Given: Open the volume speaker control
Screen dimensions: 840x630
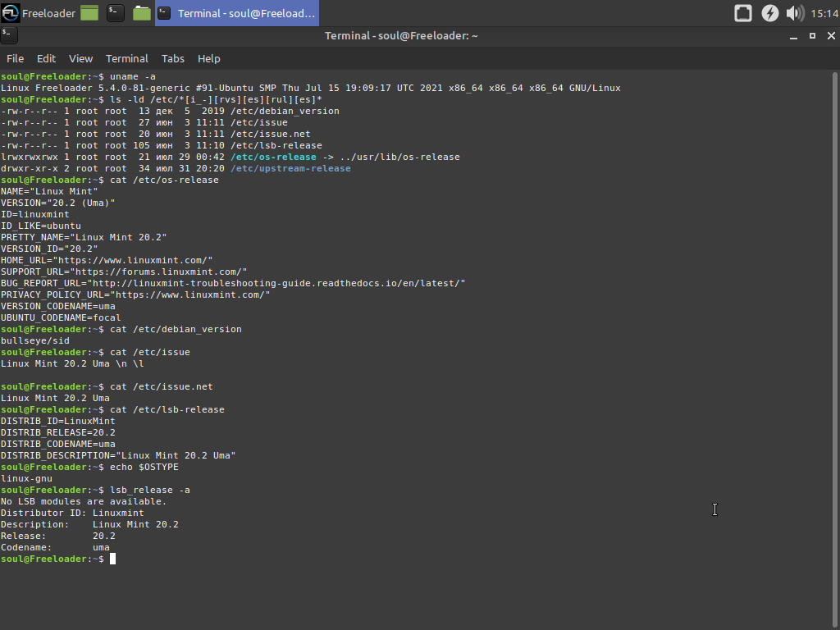Looking at the screenshot, I should click(795, 13).
